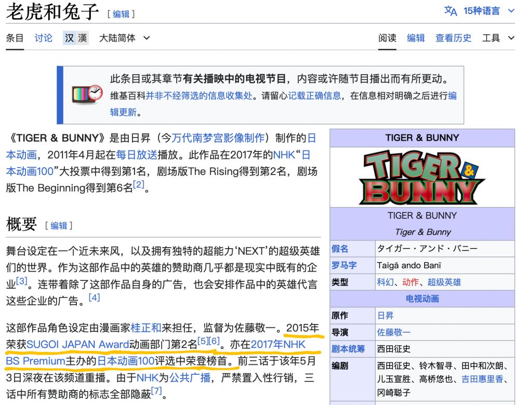Open the 每日放送 link
Screen dimensions: 532x405
click(x=137, y=155)
